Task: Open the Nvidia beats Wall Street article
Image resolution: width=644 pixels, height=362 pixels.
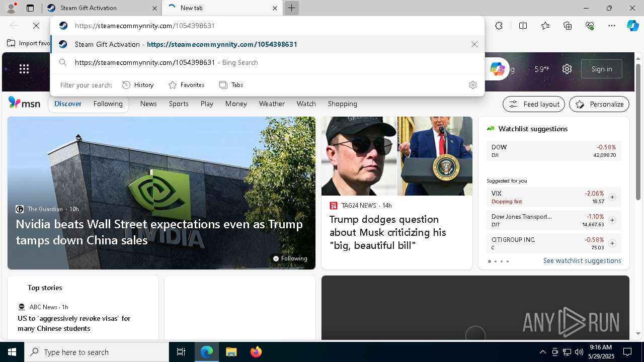Action: (x=159, y=232)
